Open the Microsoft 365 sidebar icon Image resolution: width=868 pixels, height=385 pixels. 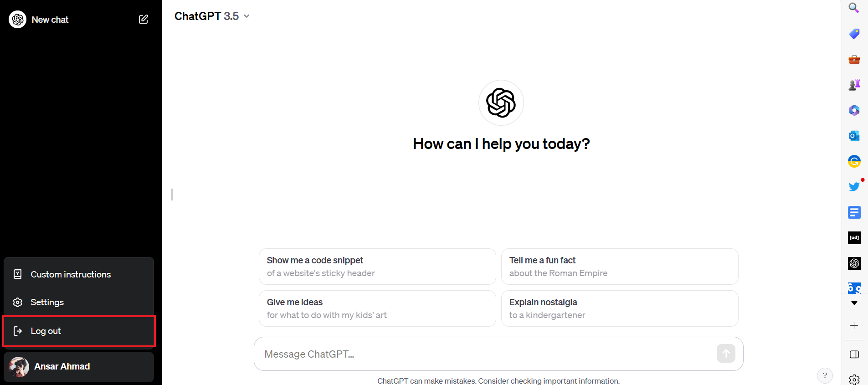(x=854, y=110)
